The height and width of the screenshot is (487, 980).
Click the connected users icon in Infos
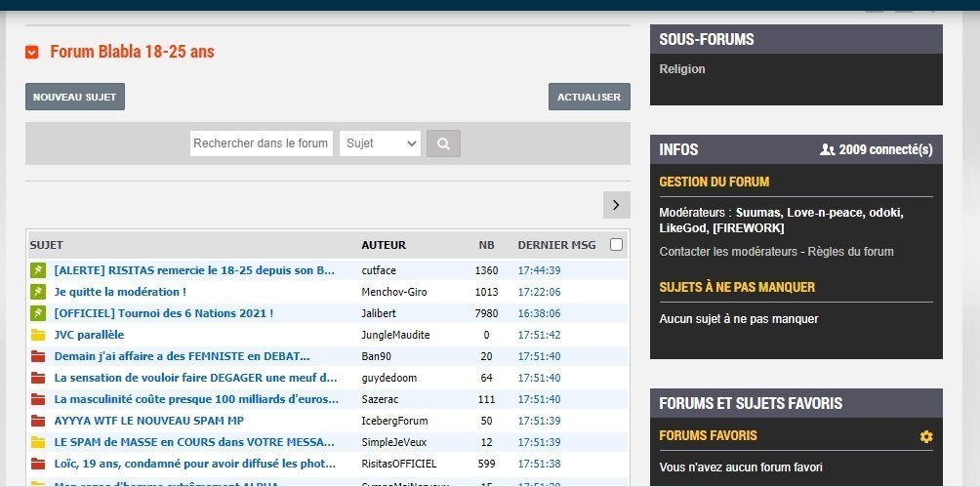pyautogui.click(x=828, y=150)
